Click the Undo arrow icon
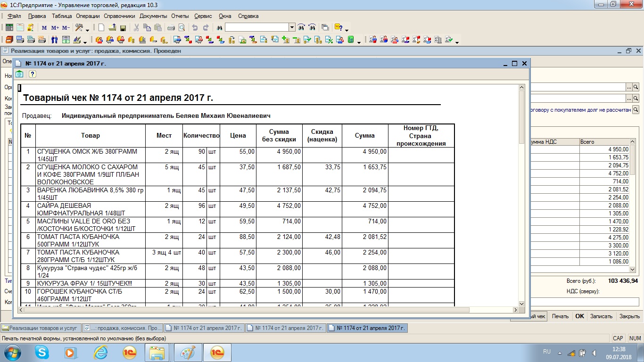Screen dimensions: 644x362 (195, 27)
